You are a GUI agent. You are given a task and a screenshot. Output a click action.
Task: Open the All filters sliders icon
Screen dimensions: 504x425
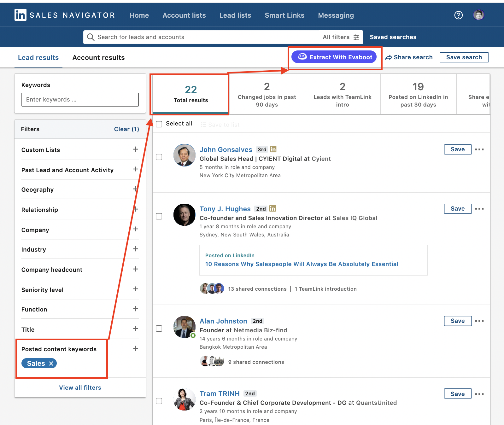356,37
